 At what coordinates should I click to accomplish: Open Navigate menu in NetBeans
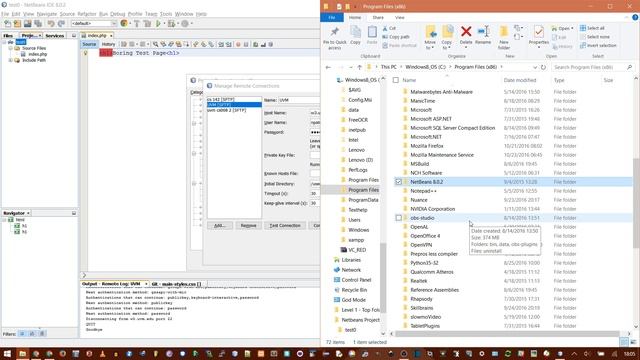pos(47,14)
